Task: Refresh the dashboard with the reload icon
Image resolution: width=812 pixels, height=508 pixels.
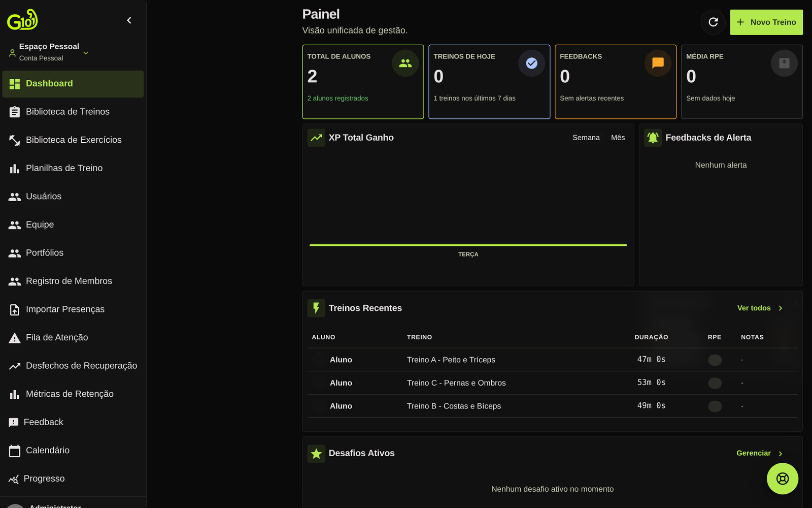Action: (713, 22)
